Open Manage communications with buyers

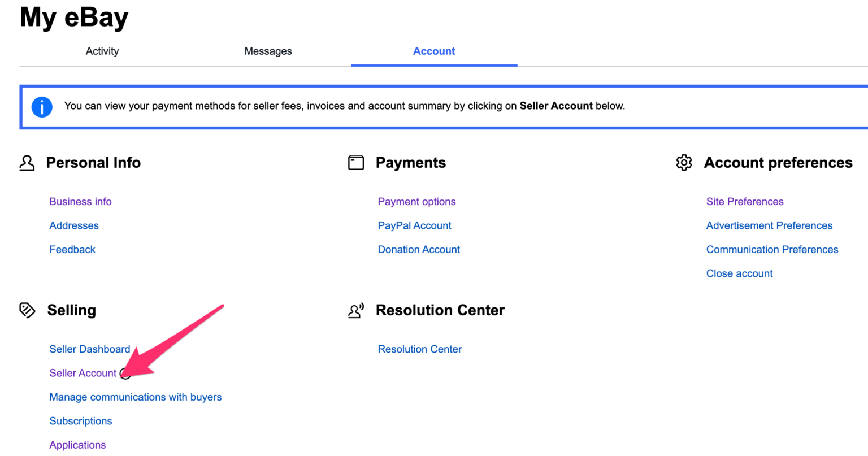pyautogui.click(x=136, y=397)
